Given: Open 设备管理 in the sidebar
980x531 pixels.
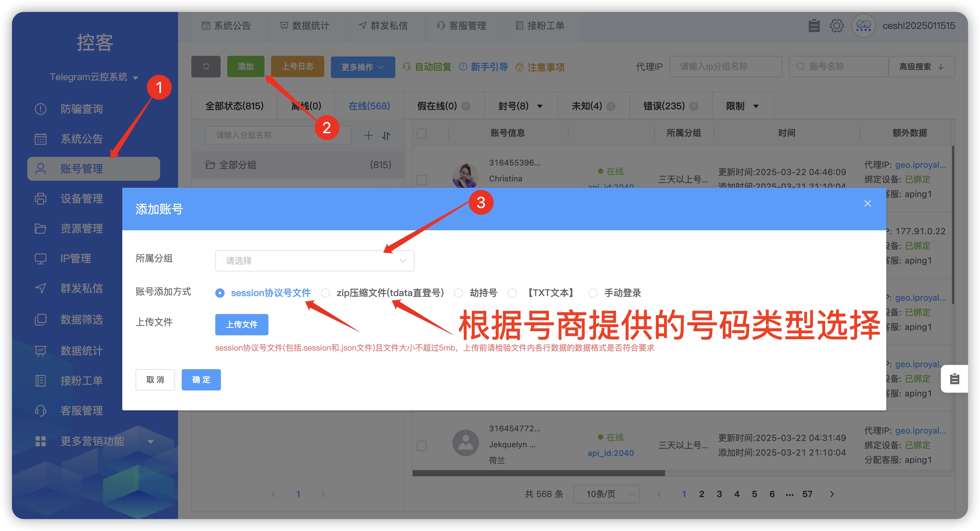Looking at the screenshot, I should click(81, 198).
